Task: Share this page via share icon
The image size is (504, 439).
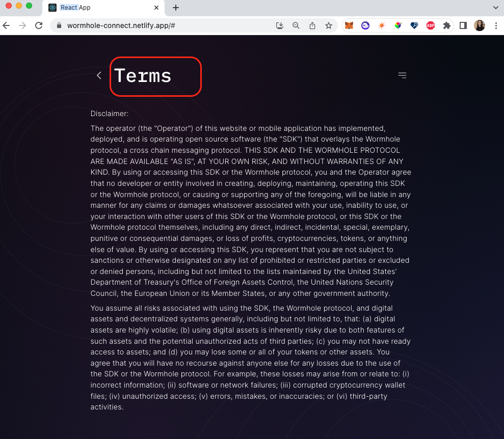Action: [312, 25]
